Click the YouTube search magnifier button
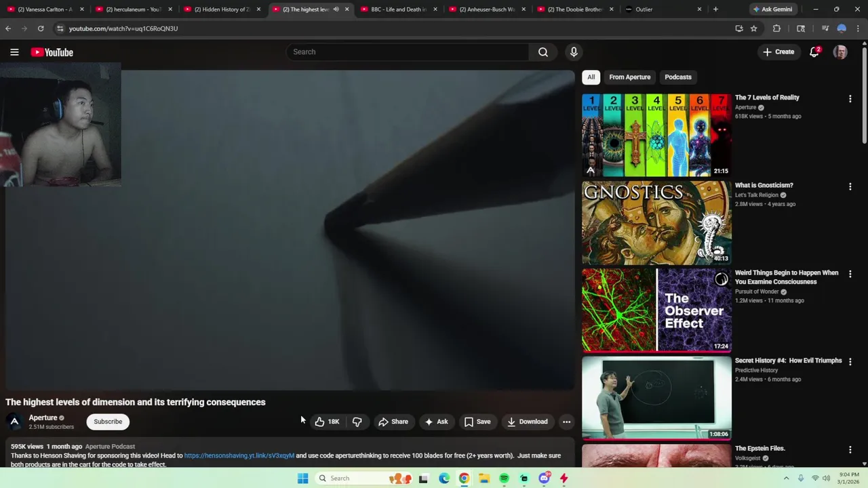This screenshot has width=868, height=488. click(x=542, y=52)
